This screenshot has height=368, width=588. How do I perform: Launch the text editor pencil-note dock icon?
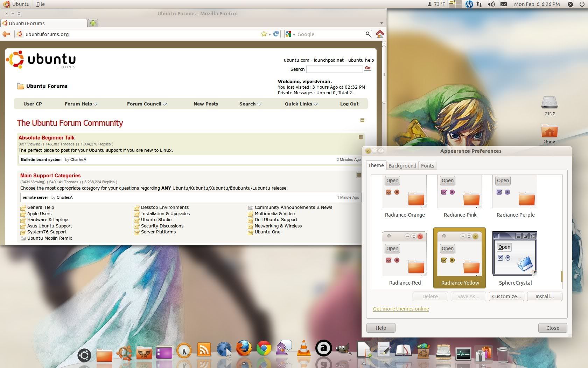coord(384,350)
